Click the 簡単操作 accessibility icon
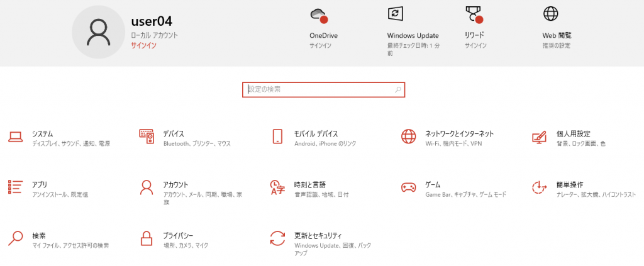The image size is (644, 266). 539,187
